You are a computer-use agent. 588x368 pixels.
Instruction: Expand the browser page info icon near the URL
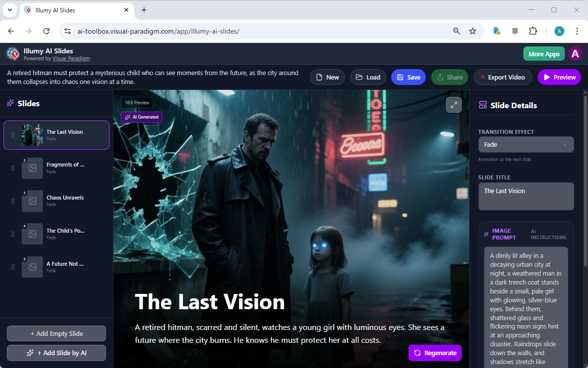[67, 31]
